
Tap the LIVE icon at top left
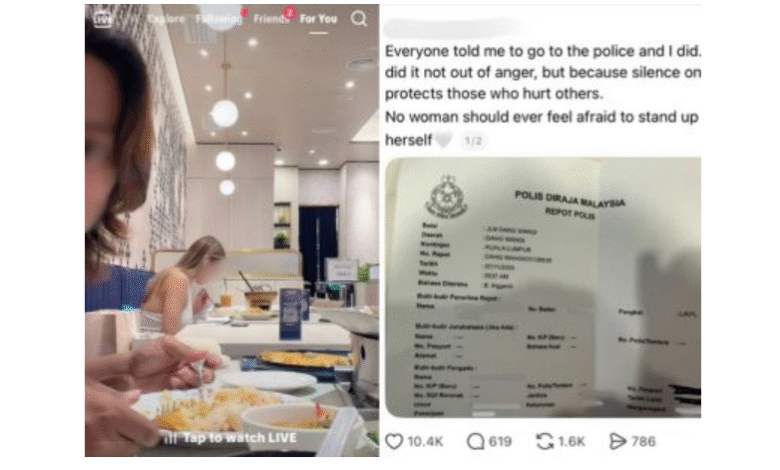[102, 19]
